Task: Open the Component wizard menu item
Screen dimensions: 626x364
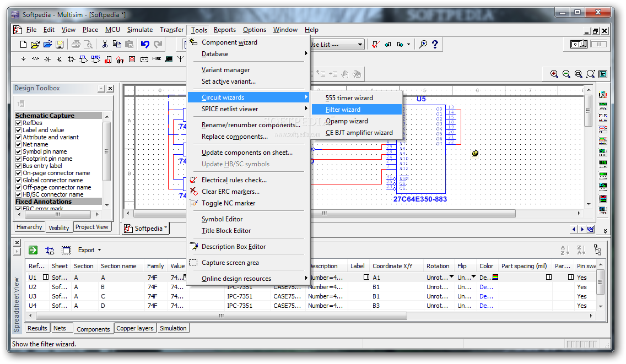Action: tap(250, 42)
